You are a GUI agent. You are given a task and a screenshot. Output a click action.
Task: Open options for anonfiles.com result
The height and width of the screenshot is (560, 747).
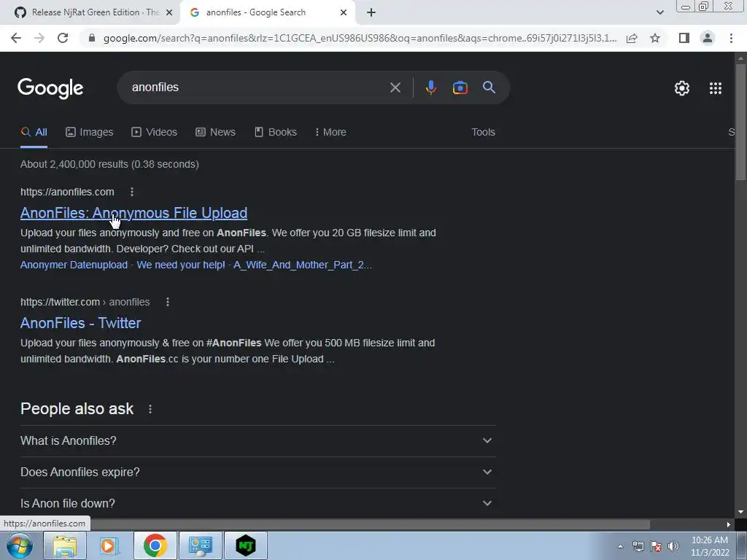(x=132, y=192)
